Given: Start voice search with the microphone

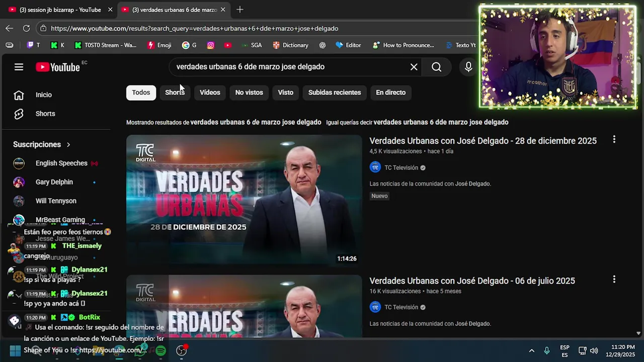Looking at the screenshot, I should click(468, 67).
